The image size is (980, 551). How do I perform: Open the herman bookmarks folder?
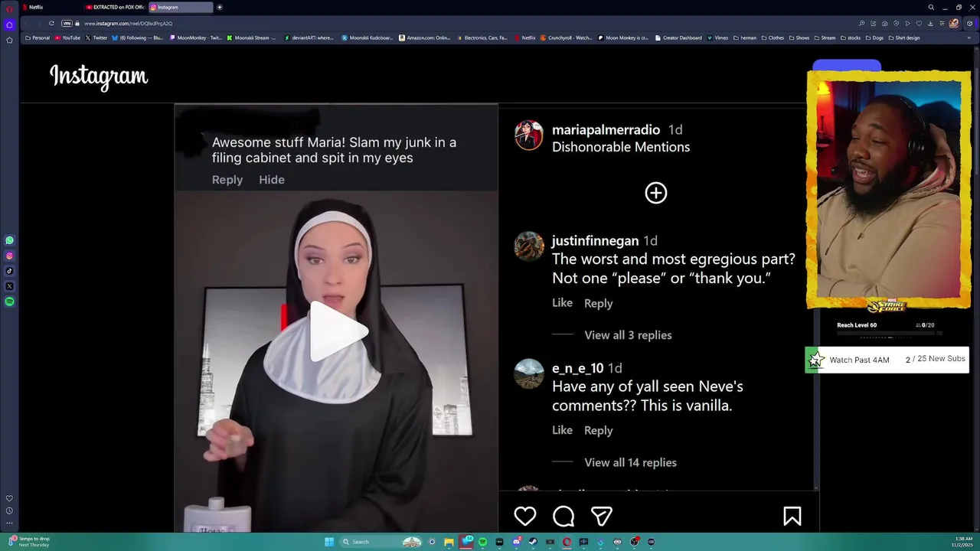(745, 37)
